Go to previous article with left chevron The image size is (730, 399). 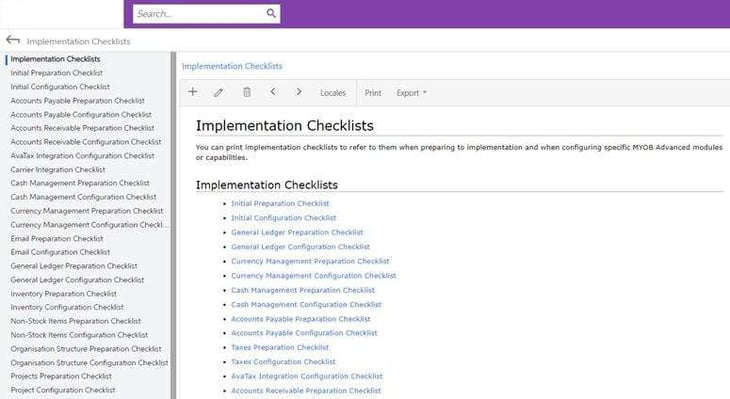pyautogui.click(x=273, y=92)
